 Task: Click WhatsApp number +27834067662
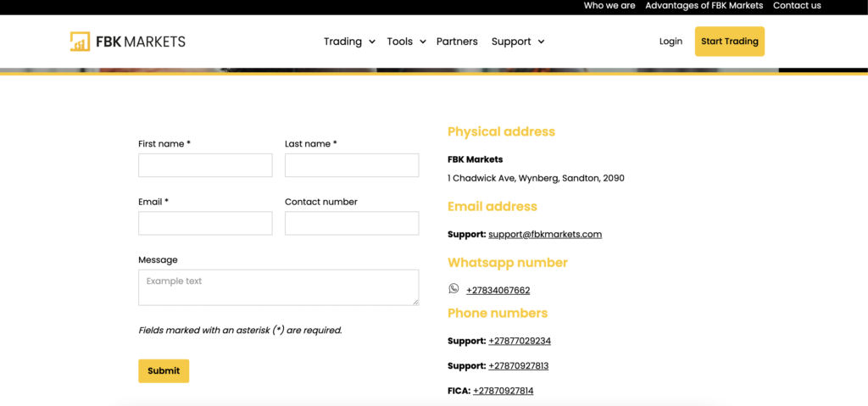pos(498,290)
